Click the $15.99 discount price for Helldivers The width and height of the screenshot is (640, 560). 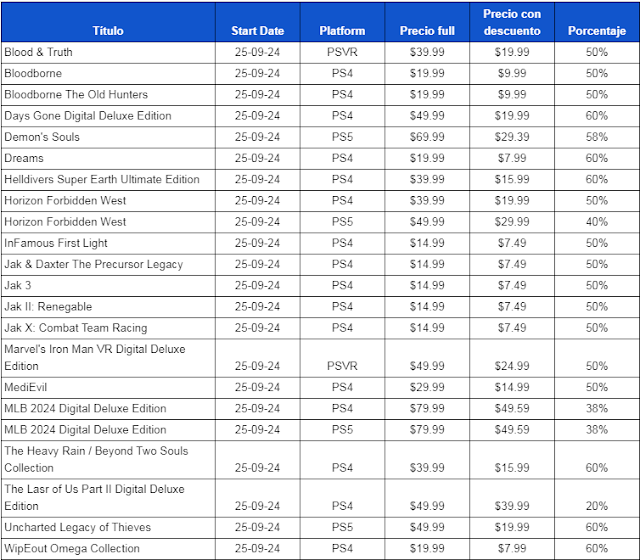click(x=512, y=180)
